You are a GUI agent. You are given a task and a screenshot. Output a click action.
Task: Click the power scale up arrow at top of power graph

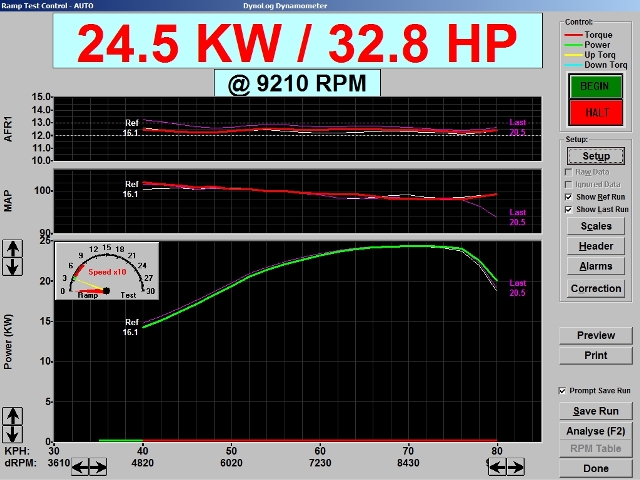(x=13, y=248)
